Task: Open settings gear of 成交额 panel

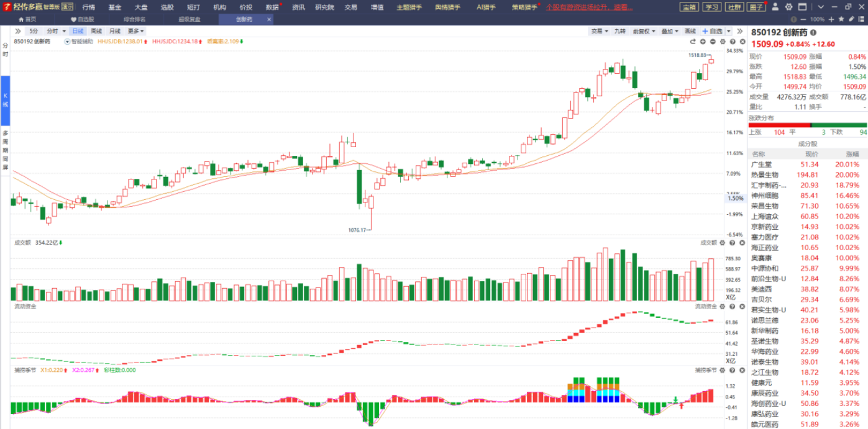Action: tap(723, 243)
